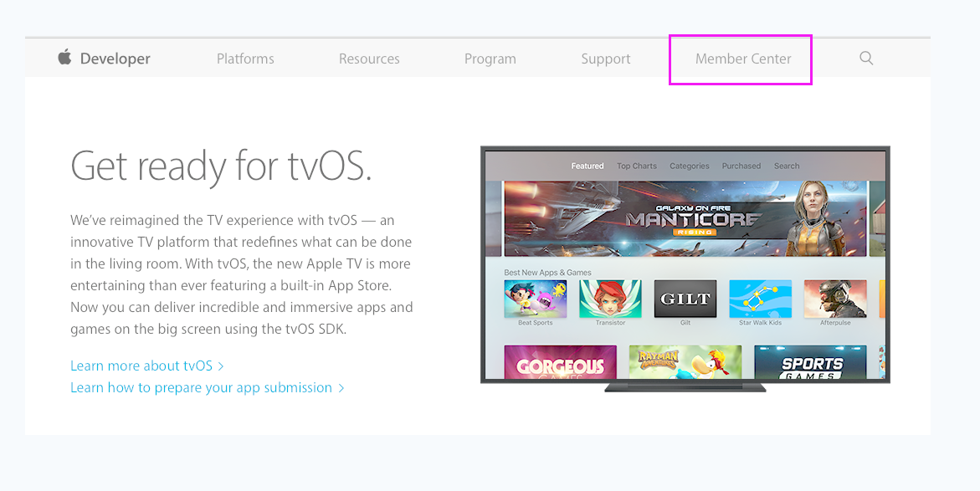Select the Transistor app icon
The width and height of the screenshot is (980, 491).
[x=610, y=298]
